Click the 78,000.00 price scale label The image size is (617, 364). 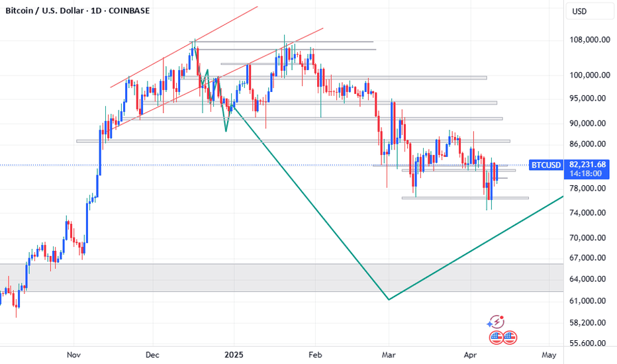click(x=587, y=189)
